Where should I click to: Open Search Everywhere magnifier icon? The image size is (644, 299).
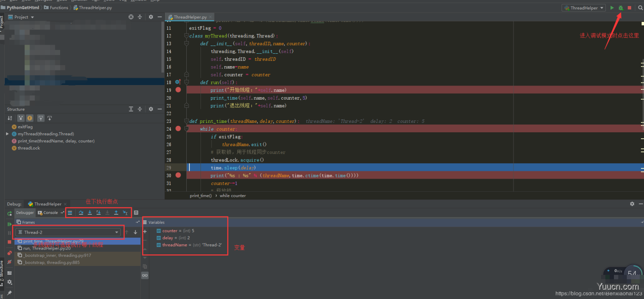[640, 8]
